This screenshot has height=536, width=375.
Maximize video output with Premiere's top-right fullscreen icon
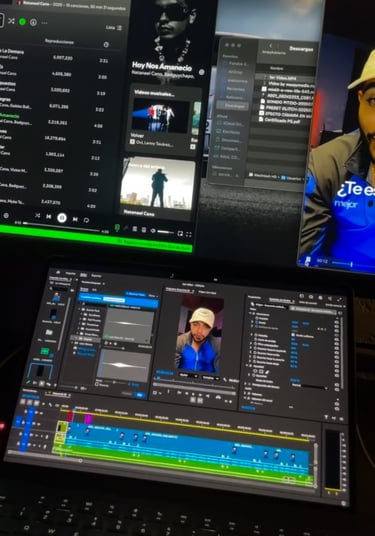339,299
